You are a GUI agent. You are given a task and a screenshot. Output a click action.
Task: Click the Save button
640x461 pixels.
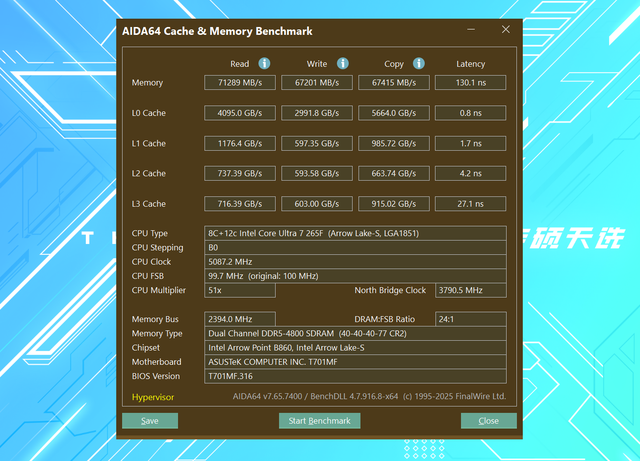coord(150,421)
